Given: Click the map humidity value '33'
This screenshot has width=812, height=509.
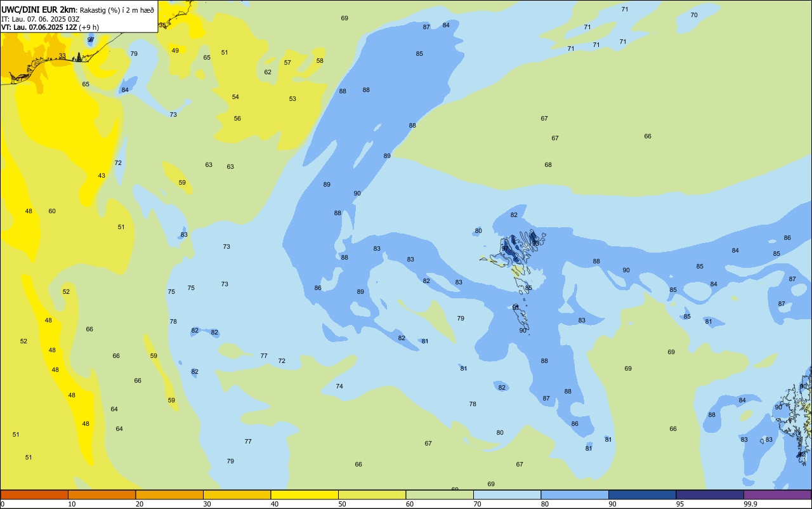Looking at the screenshot, I should point(62,56).
